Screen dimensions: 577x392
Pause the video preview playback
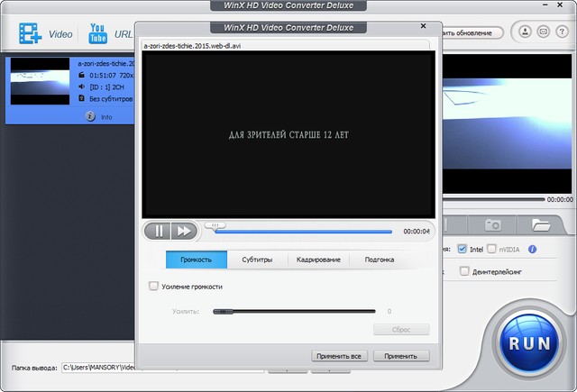[x=160, y=231]
